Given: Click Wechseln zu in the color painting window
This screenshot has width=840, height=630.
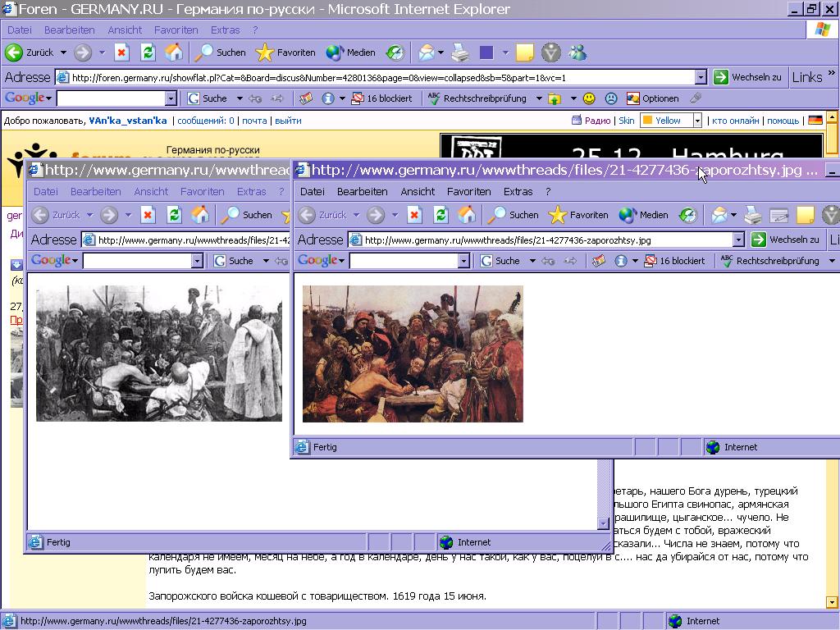Looking at the screenshot, I should [x=785, y=240].
